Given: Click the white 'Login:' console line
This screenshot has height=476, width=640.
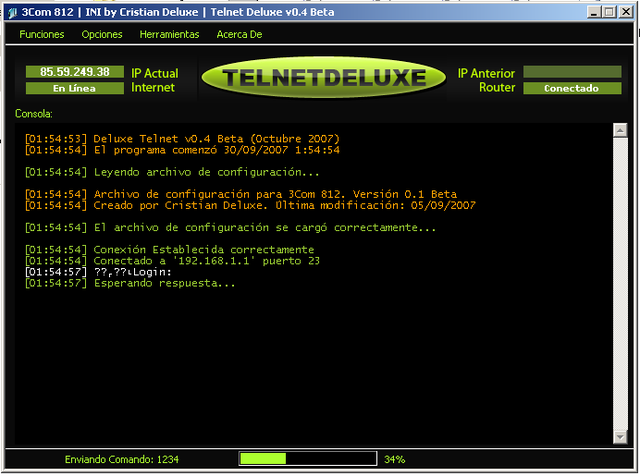Looking at the screenshot, I should pyautogui.click(x=98, y=272).
